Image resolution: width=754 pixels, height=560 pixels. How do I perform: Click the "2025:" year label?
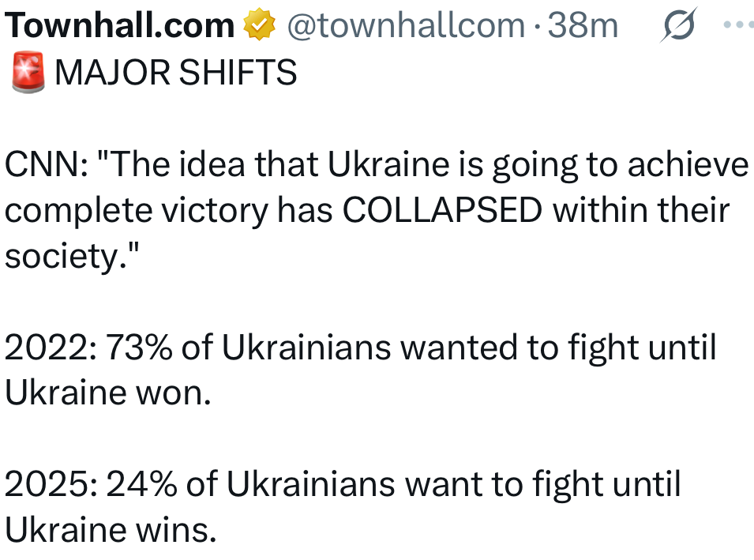[50, 485]
